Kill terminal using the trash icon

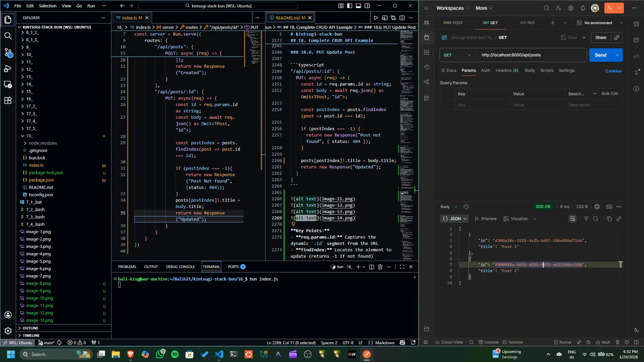pyautogui.click(x=380, y=267)
